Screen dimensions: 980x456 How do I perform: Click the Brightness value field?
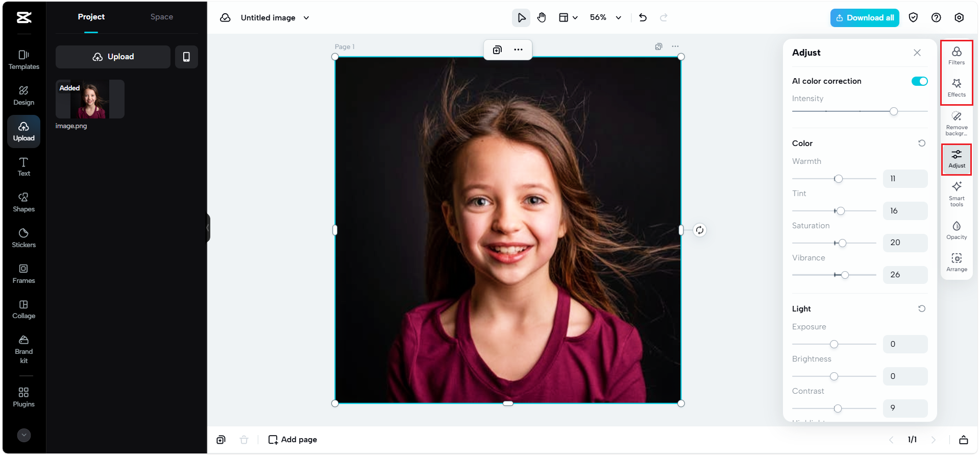click(905, 376)
